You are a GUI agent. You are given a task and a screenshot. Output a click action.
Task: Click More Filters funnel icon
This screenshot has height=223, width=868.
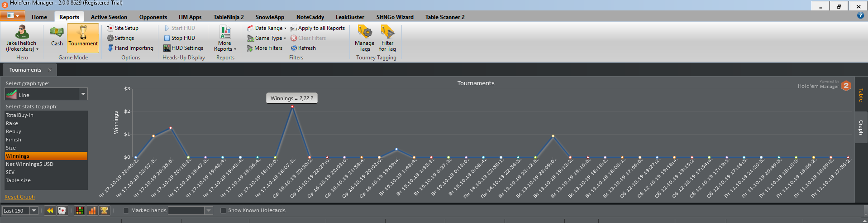250,48
